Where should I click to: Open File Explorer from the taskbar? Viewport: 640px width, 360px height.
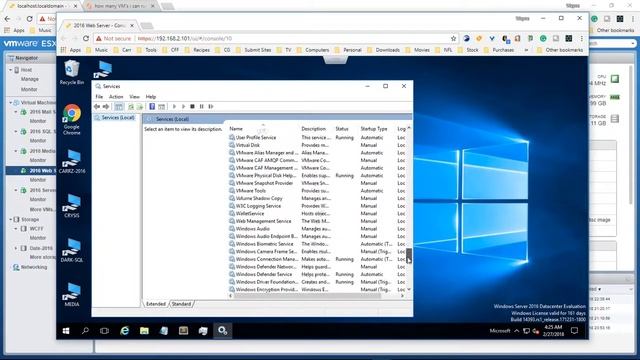pos(144,331)
